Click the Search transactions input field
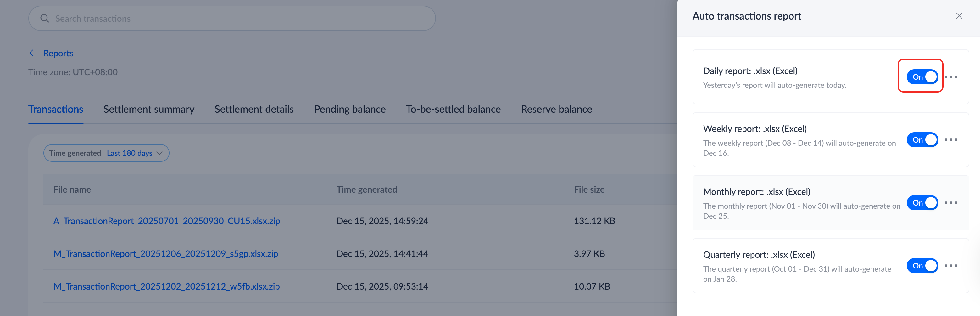The image size is (980, 316). 236,18
